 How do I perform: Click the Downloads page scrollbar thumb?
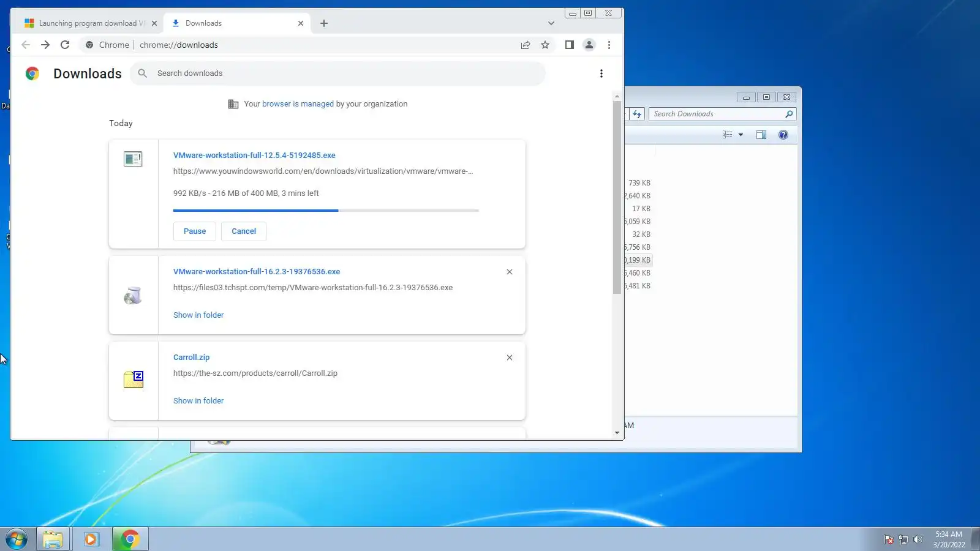(617, 197)
